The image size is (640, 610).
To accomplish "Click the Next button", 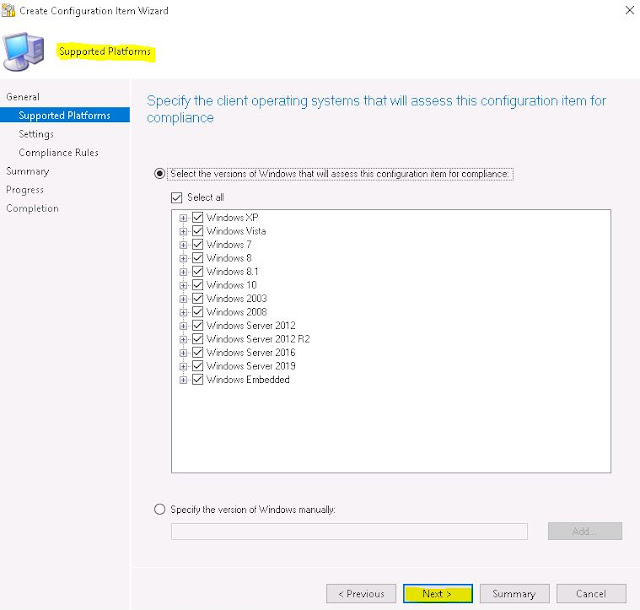I will (438, 593).
